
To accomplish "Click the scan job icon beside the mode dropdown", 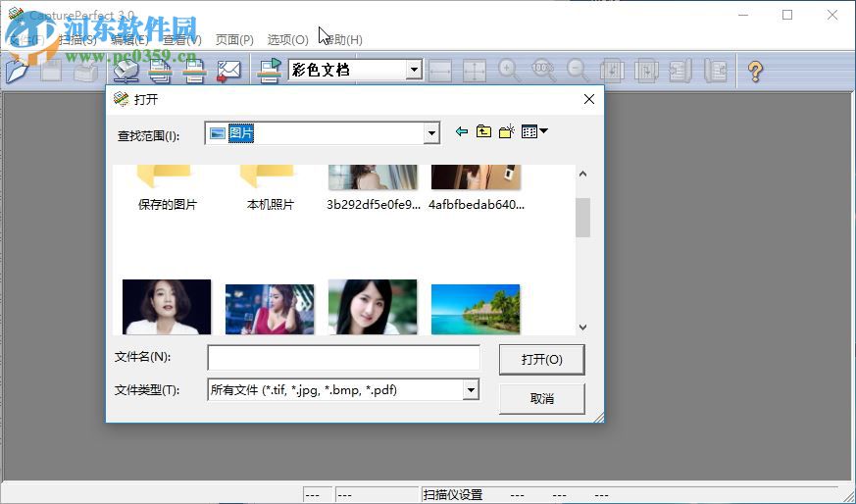I will 269,71.
